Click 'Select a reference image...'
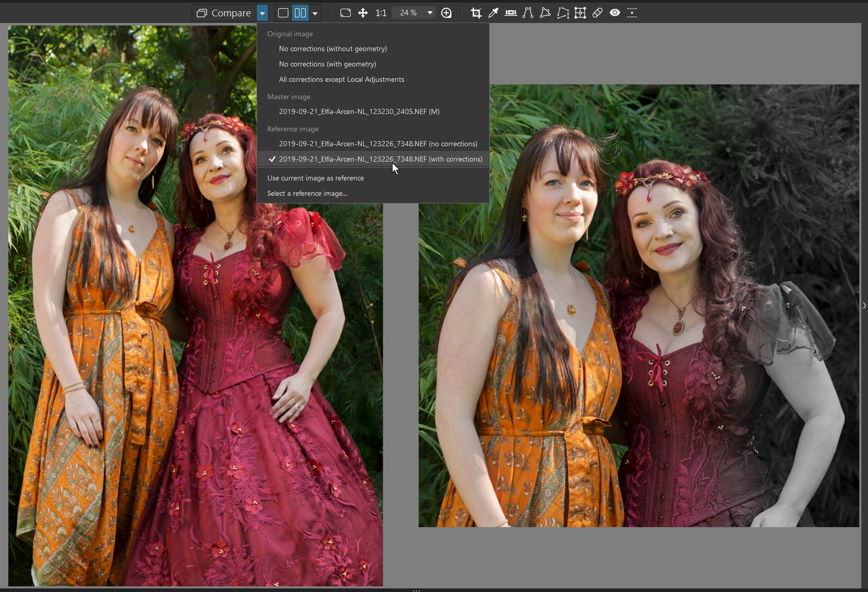Screen dimensions: 868x592 (307, 193)
